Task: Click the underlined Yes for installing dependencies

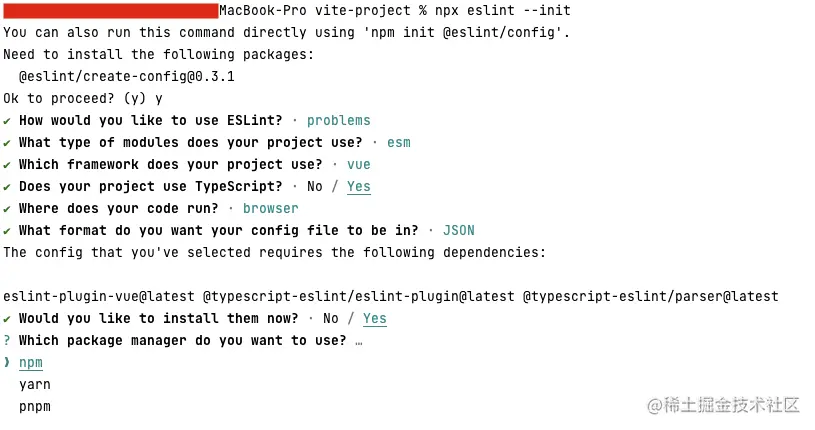Action: coord(375,319)
